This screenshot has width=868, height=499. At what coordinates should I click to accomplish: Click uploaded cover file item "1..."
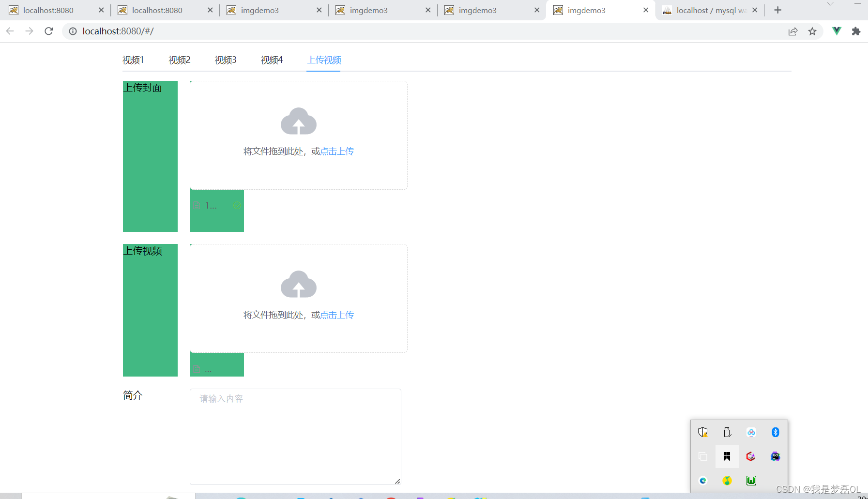pyautogui.click(x=217, y=206)
